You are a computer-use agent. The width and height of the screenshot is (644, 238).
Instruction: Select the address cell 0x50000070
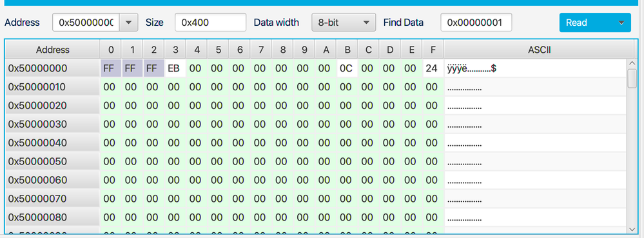(53, 199)
